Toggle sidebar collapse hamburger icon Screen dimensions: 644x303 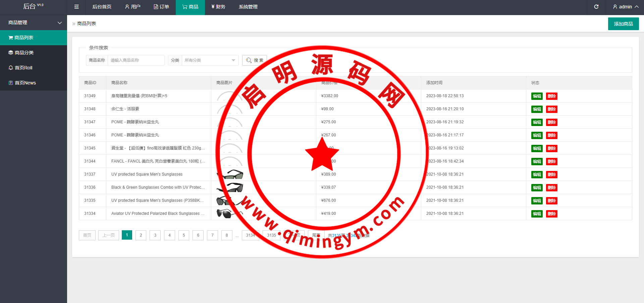[76, 7]
